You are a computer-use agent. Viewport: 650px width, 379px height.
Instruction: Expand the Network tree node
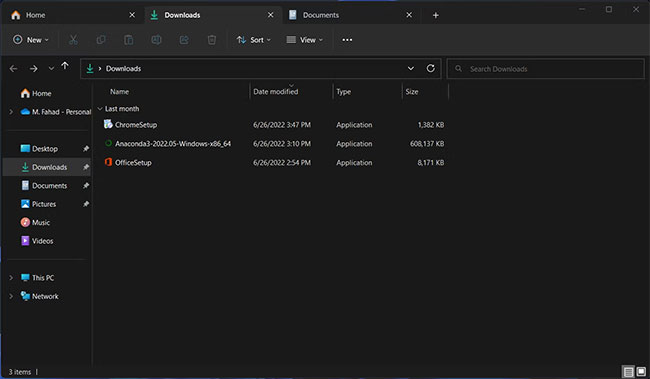click(11, 296)
